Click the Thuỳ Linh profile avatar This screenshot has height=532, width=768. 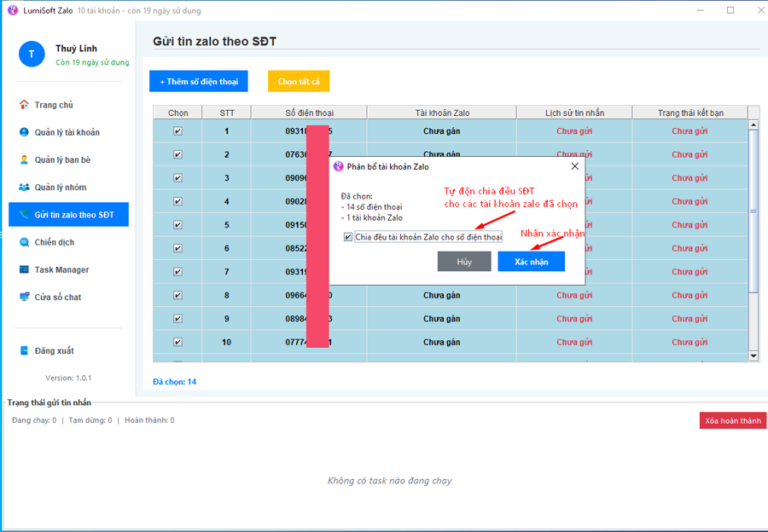pos(32,55)
